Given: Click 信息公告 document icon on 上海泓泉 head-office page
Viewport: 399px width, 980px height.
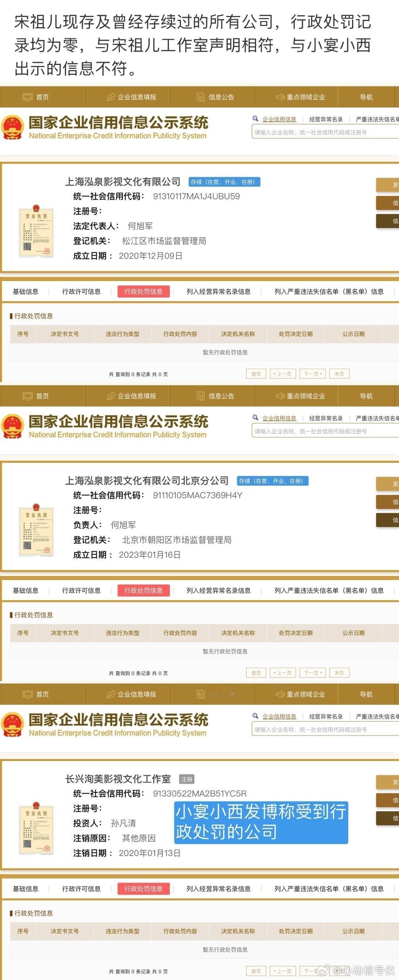Looking at the screenshot, I should point(201,97).
